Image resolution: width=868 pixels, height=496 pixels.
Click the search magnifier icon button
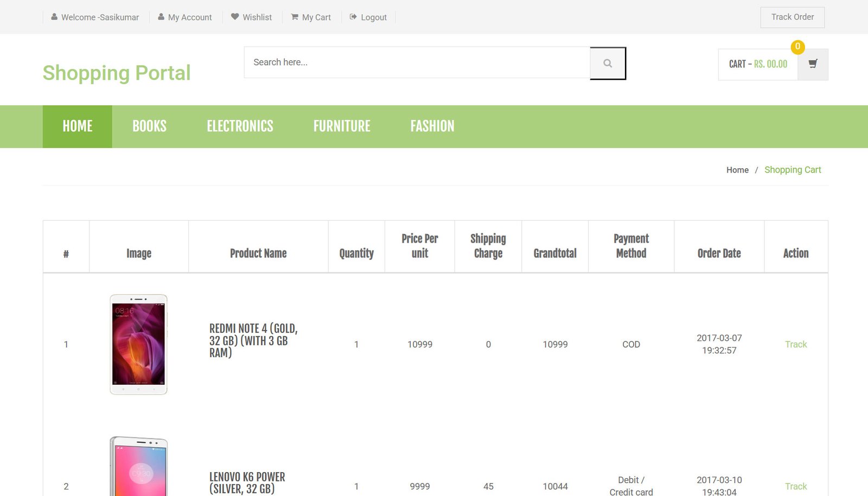click(x=608, y=63)
